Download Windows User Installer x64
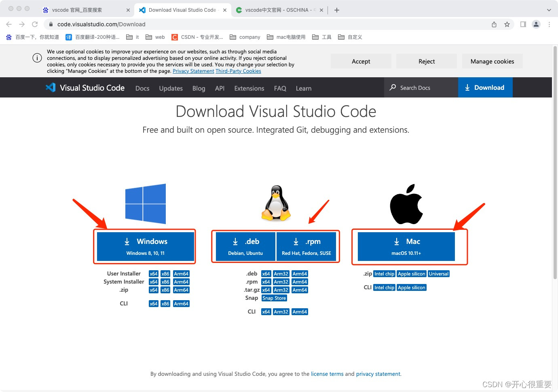558x392 pixels. (154, 274)
